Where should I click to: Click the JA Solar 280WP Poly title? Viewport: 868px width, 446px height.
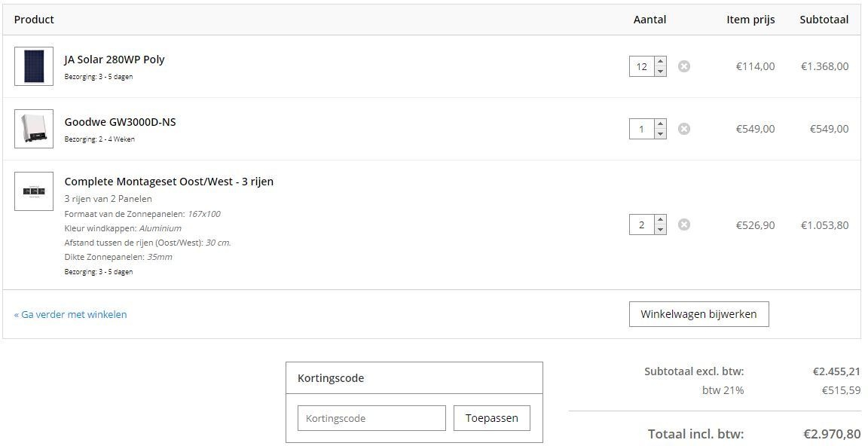[x=115, y=60]
